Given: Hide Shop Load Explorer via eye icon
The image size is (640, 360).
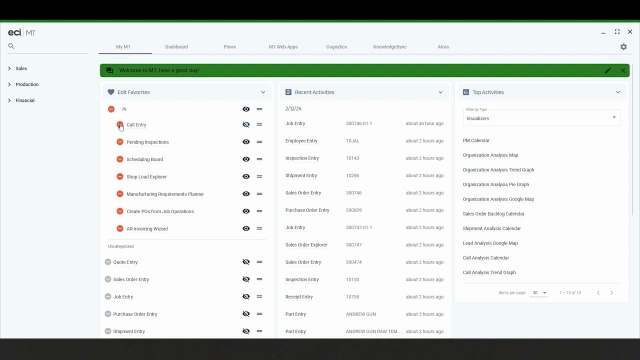Looking at the screenshot, I should point(246,176).
